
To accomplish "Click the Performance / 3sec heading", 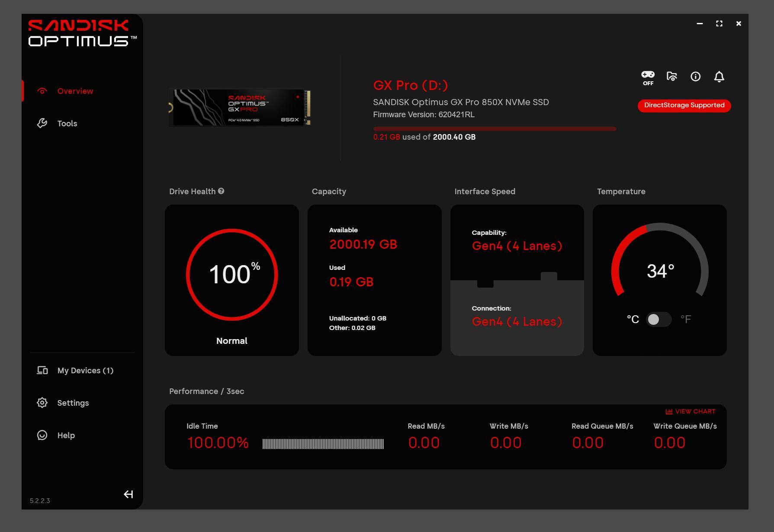I will (206, 391).
